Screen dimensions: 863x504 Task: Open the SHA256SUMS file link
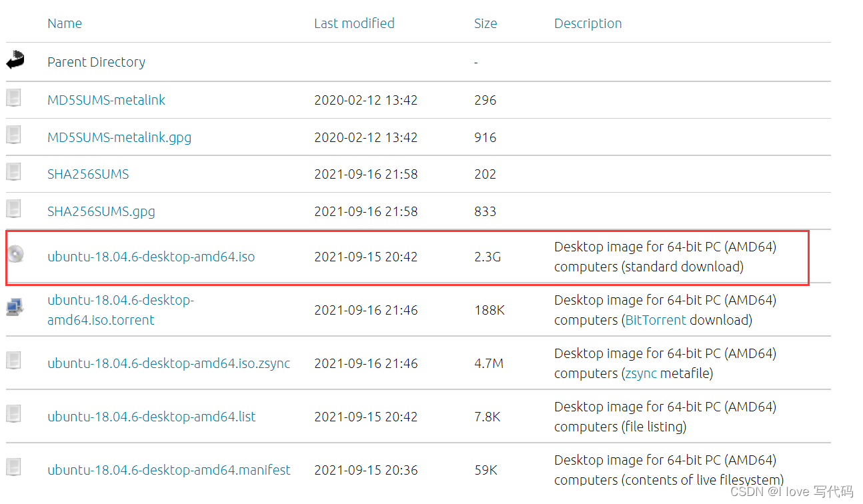click(x=88, y=174)
